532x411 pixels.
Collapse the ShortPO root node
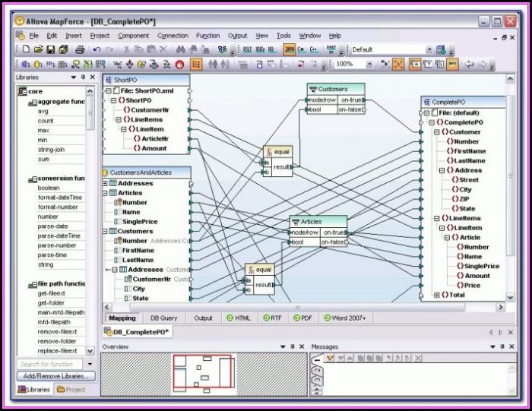(114, 100)
